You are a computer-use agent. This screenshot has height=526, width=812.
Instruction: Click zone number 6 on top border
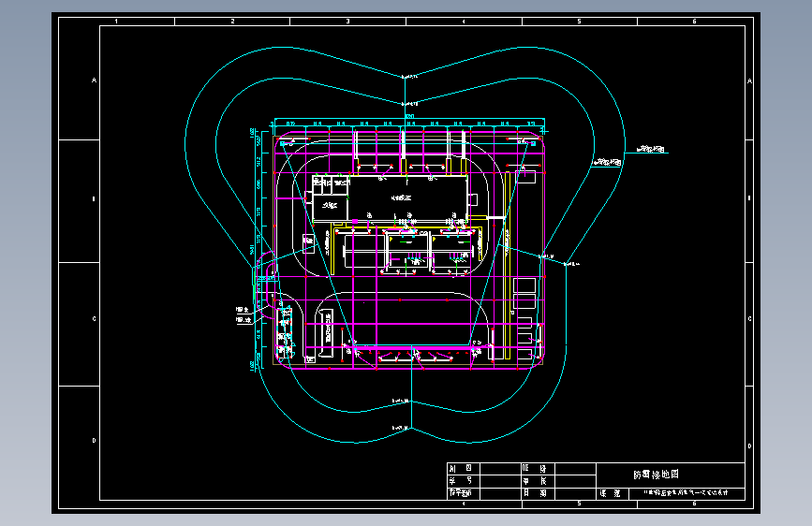tap(694, 22)
